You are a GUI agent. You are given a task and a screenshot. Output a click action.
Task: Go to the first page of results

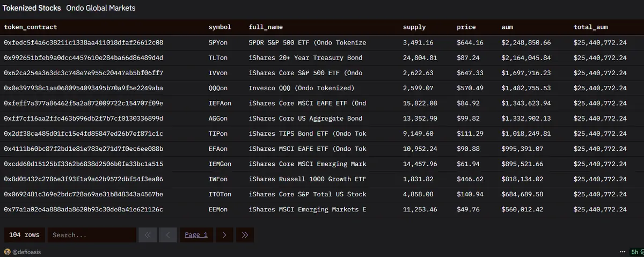click(x=148, y=234)
